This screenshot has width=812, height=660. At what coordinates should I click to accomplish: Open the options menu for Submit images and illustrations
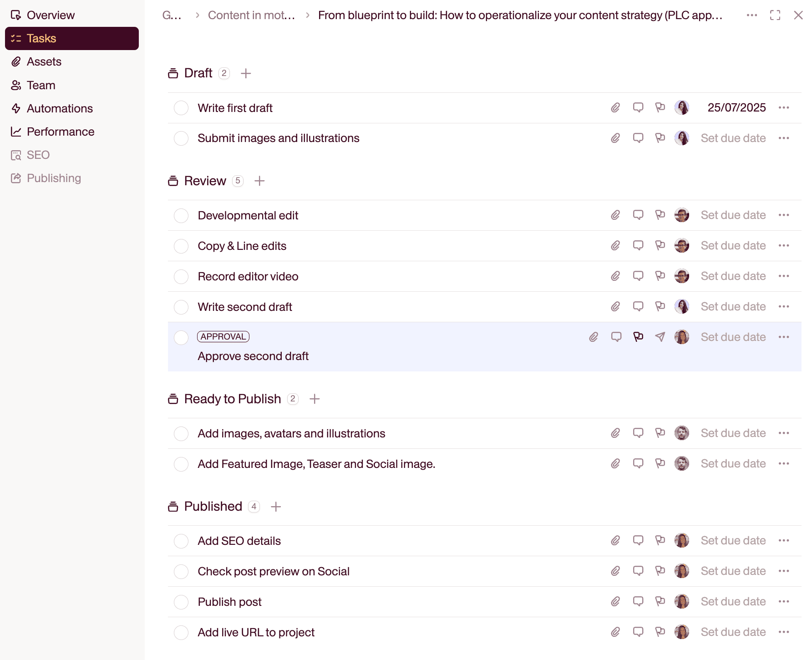click(784, 138)
